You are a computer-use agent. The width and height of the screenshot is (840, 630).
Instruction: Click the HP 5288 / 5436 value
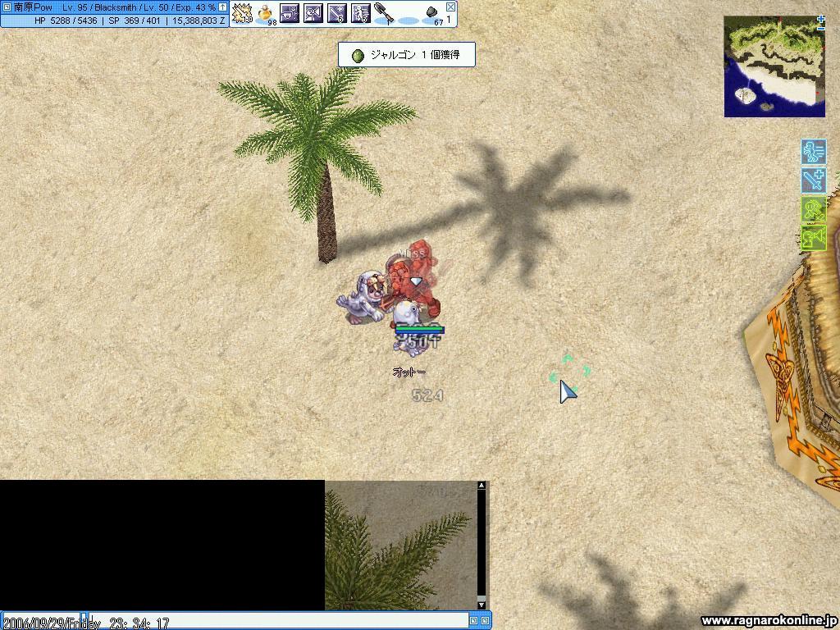[x=66, y=21]
